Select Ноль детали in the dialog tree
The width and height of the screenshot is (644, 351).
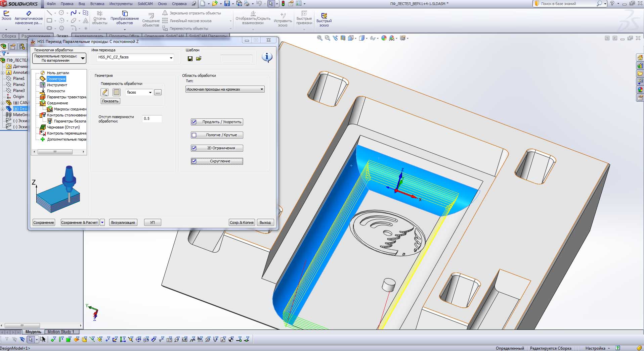click(x=58, y=73)
